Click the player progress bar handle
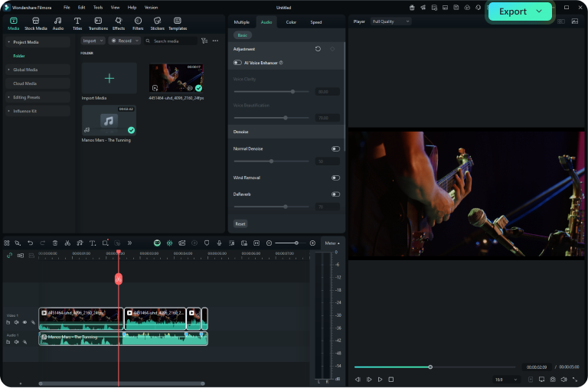This screenshot has width=588, height=388. (x=430, y=367)
